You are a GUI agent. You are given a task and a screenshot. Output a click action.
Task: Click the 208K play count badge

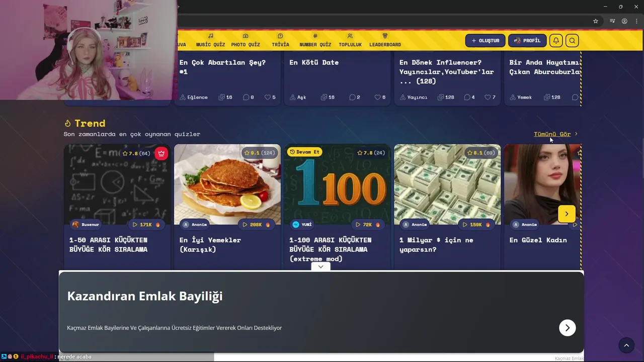(256, 225)
